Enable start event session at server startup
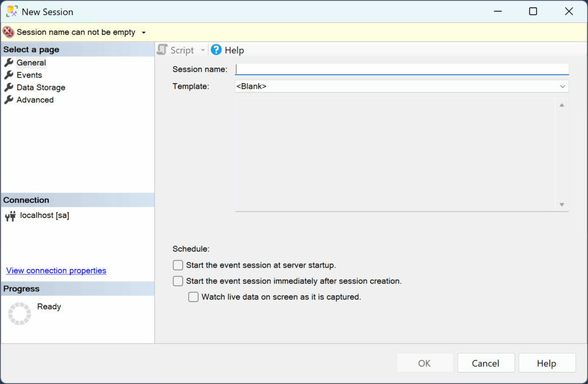 coord(178,265)
